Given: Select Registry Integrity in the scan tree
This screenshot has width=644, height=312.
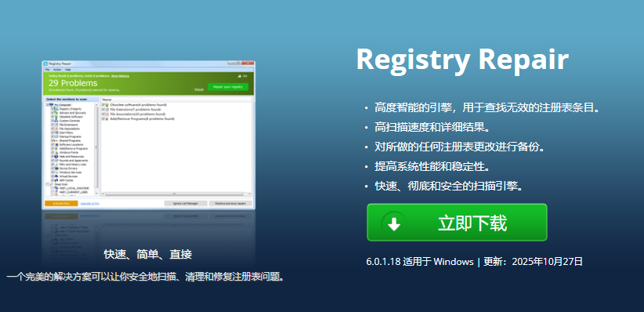Looking at the screenshot, I should coord(71,108).
